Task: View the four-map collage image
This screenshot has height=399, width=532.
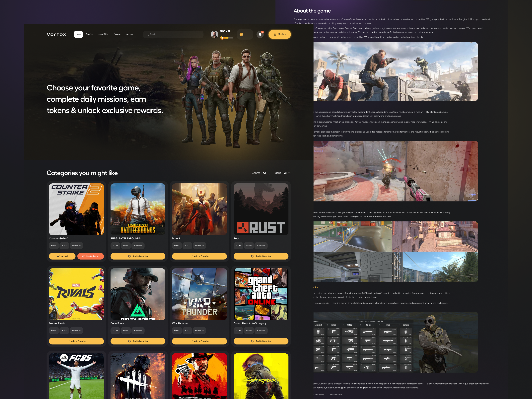Action: click(x=396, y=252)
